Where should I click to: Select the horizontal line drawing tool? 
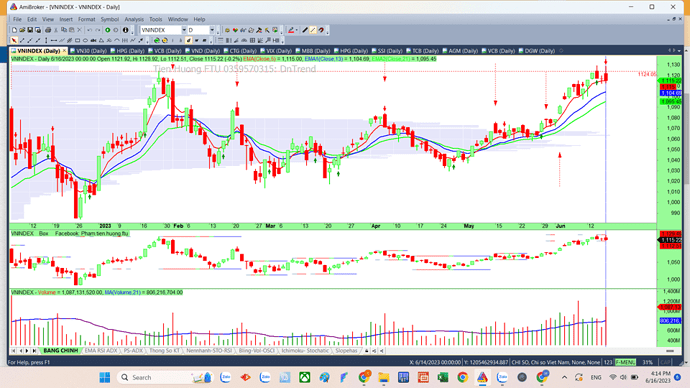(54, 40)
